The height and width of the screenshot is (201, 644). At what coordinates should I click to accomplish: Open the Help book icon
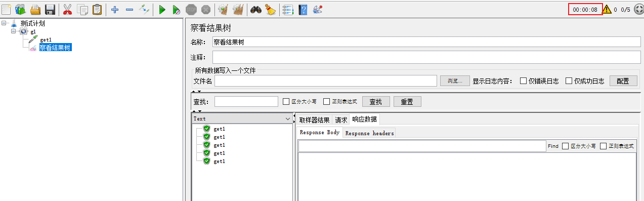point(303,9)
